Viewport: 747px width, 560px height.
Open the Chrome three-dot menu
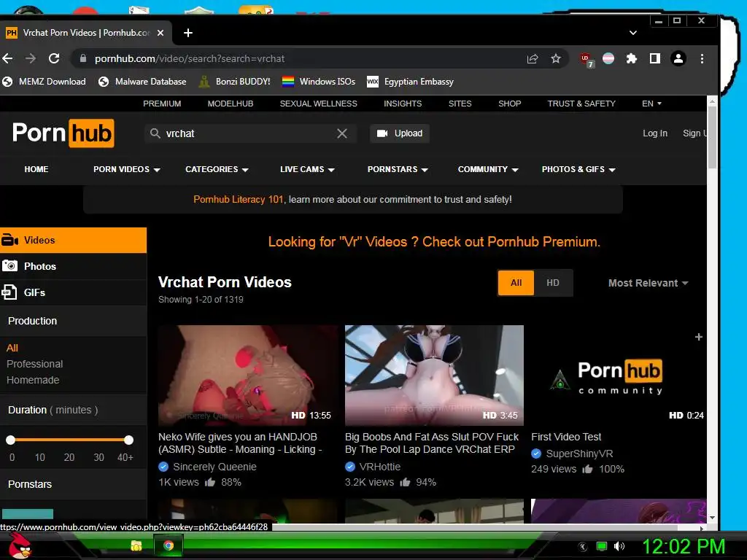[x=702, y=58]
